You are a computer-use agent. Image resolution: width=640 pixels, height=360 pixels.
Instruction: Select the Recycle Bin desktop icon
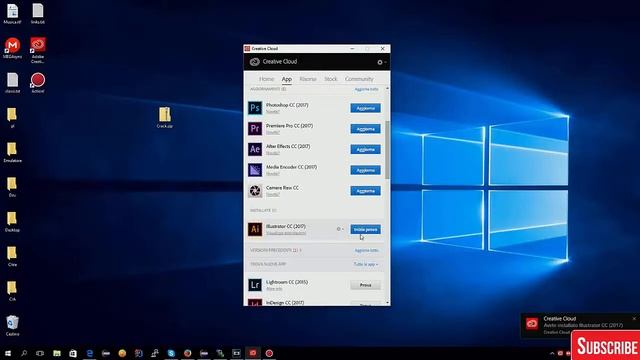pyautogui.click(x=12, y=325)
